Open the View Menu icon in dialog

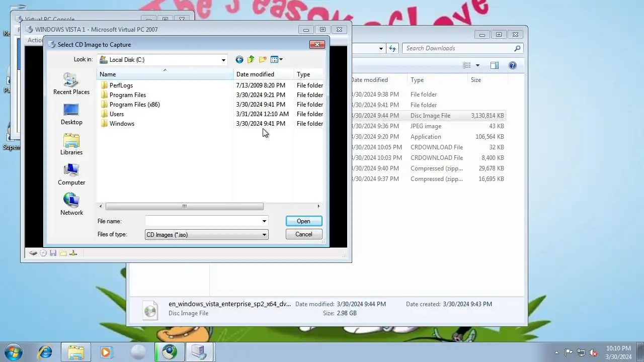277,60
